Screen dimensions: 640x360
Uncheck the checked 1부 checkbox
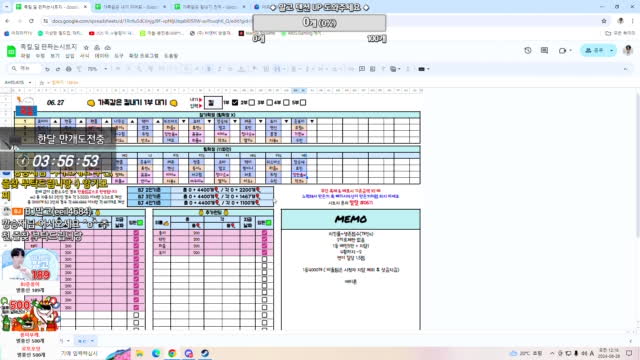click(x=235, y=102)
